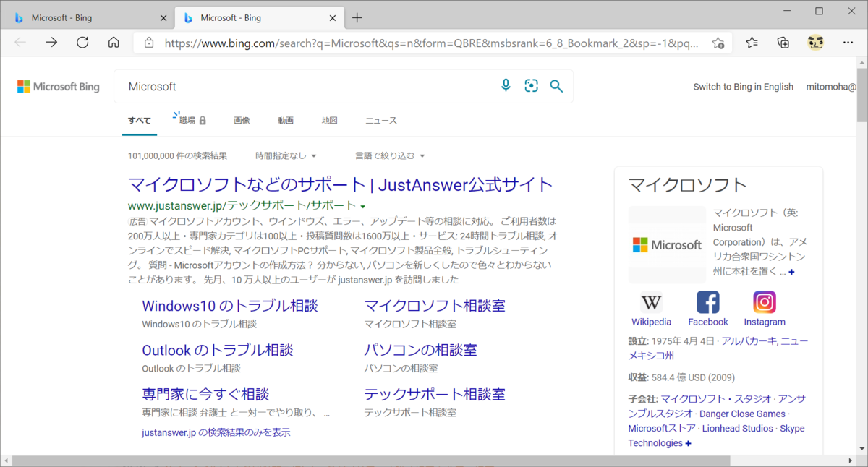Screen dimensions: 868x467
Task: Submit search with magnifier icon
Action: tap(556, 86)
